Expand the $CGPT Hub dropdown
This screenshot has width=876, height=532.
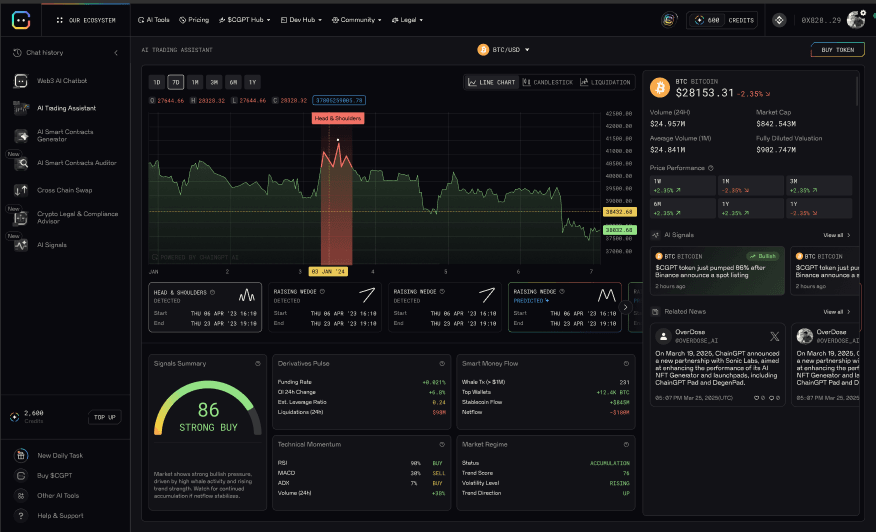[245, 20]
